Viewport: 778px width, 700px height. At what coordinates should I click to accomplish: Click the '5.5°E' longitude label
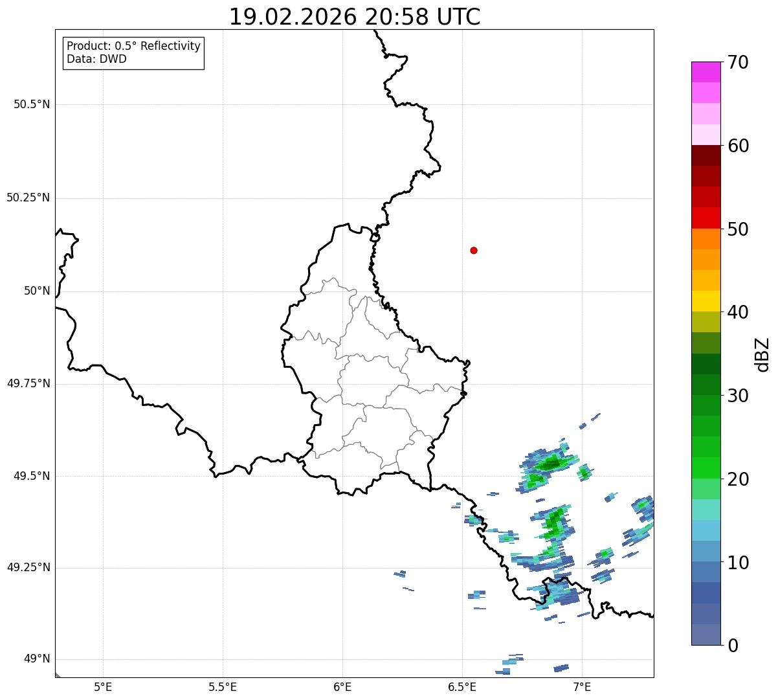[x=223, y=687]
